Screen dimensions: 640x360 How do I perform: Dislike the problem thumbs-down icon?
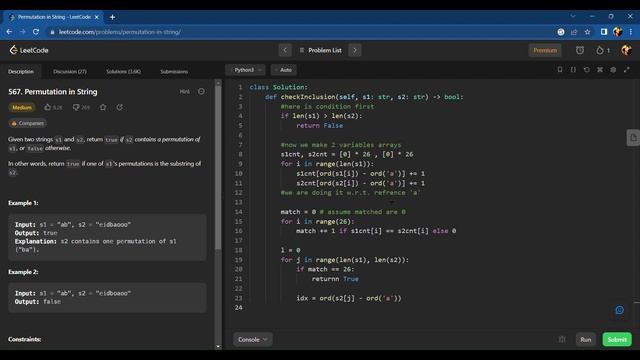76,107
